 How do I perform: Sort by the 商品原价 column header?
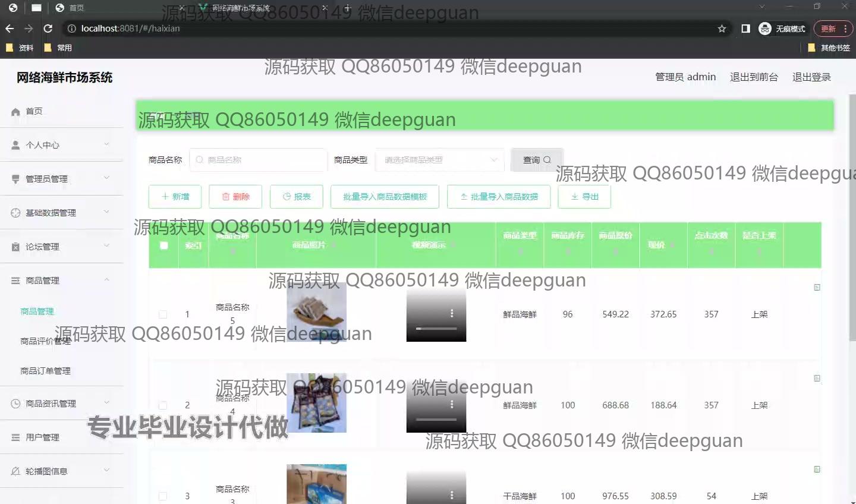click(615, 244)
